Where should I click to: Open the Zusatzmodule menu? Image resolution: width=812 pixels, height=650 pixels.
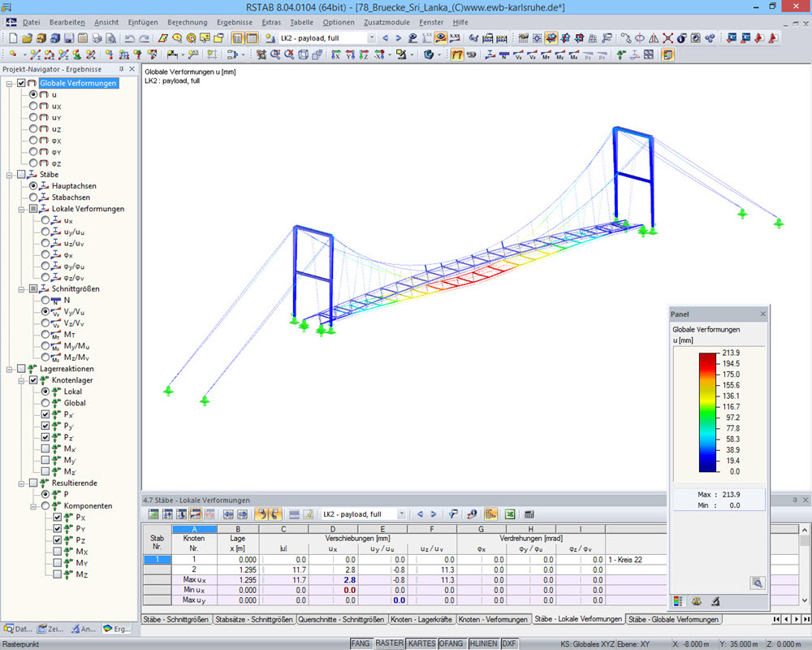[x=387, y=22]
